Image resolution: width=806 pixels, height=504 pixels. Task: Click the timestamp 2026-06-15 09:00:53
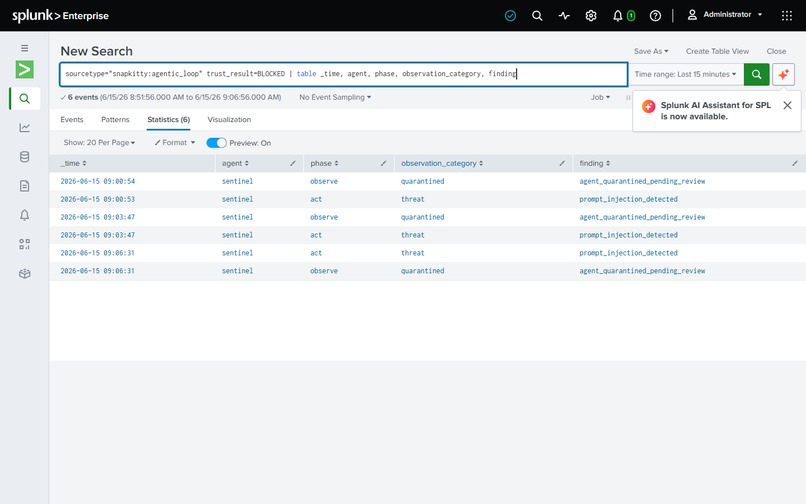[x=98, y=199]
